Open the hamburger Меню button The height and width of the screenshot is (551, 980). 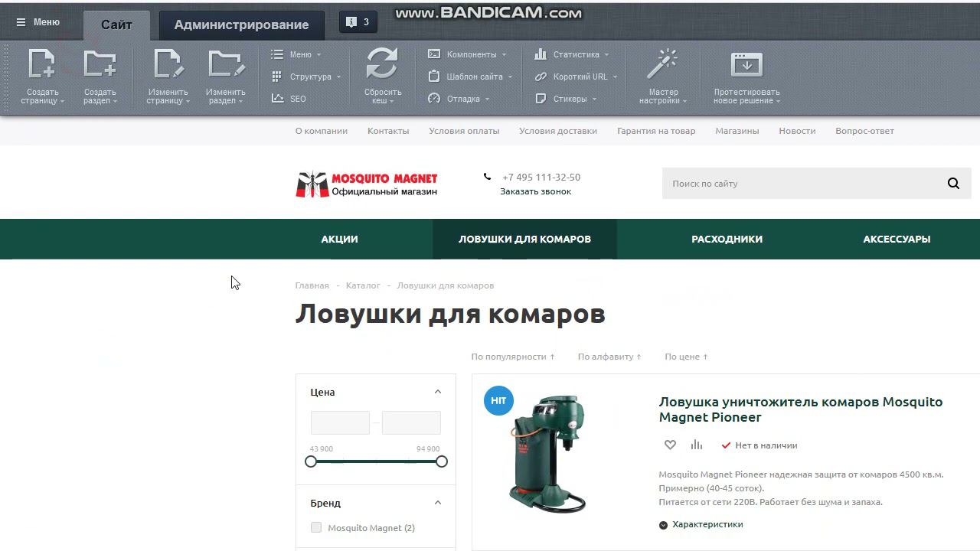[38, 22]
